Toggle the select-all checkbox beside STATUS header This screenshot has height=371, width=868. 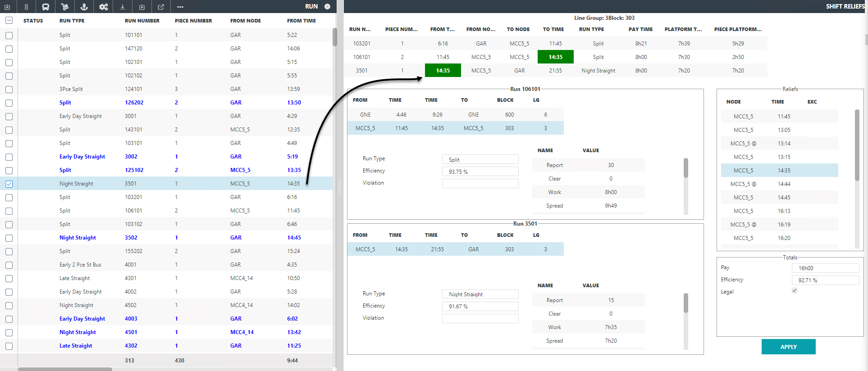(9, 21)
